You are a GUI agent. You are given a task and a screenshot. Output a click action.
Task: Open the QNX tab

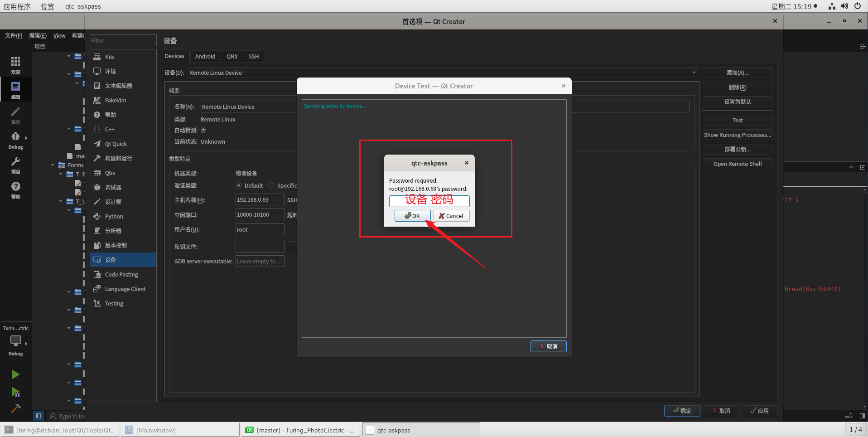[232, 56]
